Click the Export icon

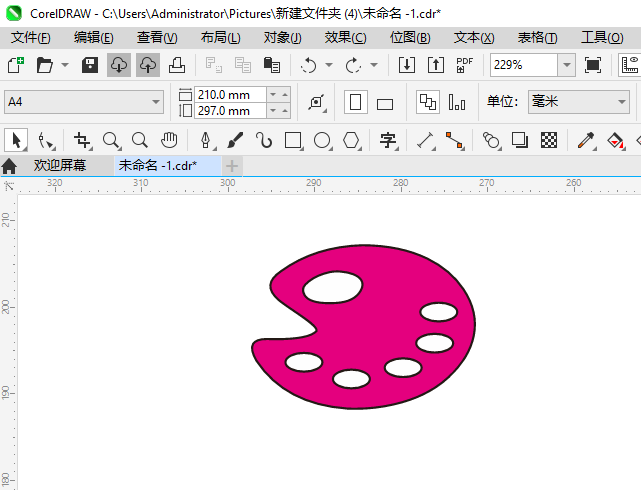click(436, 65)
